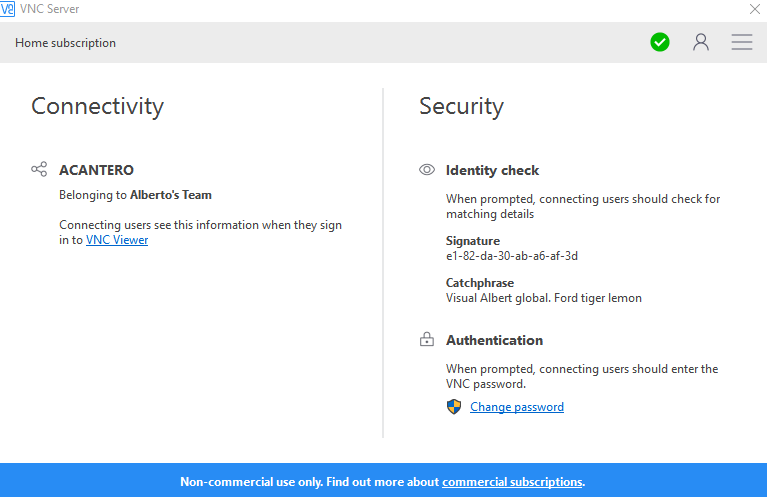Click the Authentication heading
The height and width of the screenshot is (497, 767).
(494, 340)
